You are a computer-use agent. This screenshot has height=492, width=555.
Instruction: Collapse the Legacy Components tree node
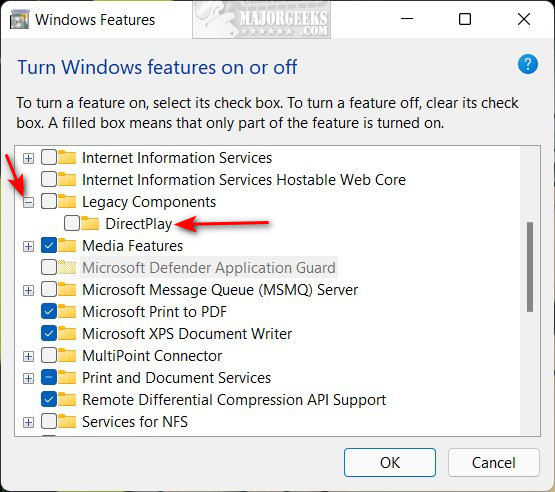(28, 202)
